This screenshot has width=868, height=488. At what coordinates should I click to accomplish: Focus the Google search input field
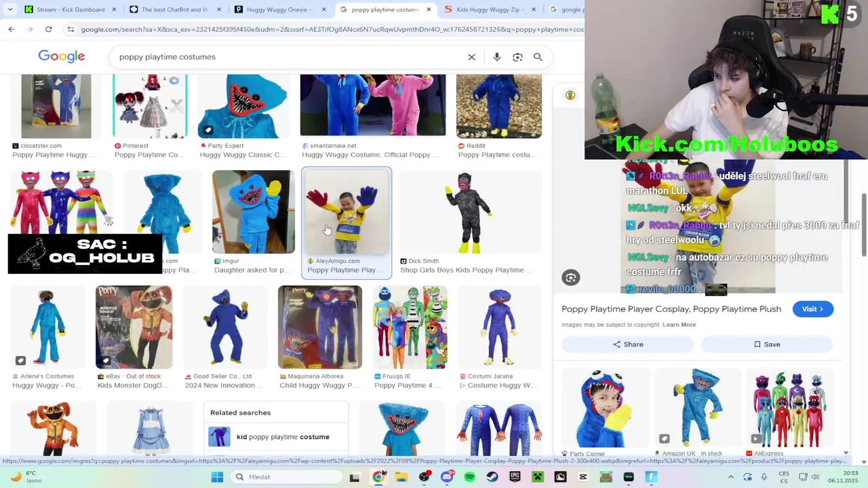point(288,57)
